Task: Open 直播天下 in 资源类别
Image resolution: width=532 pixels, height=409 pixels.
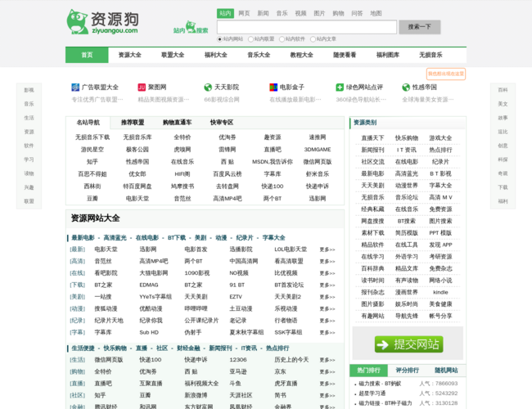Action: point(372,138)
